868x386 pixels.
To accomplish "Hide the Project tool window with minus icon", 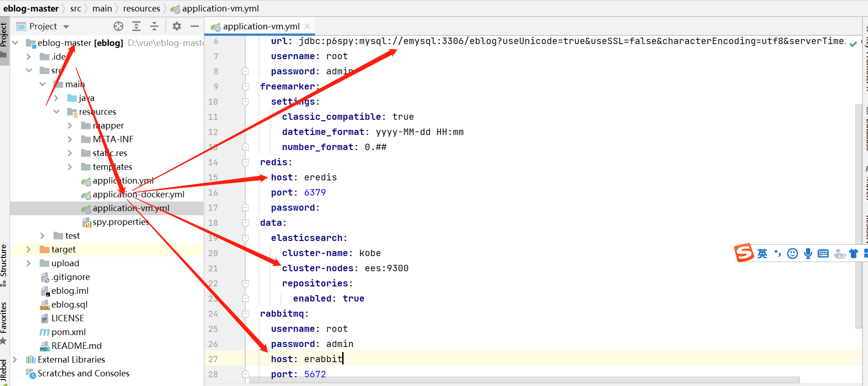I will pos(195,26).
